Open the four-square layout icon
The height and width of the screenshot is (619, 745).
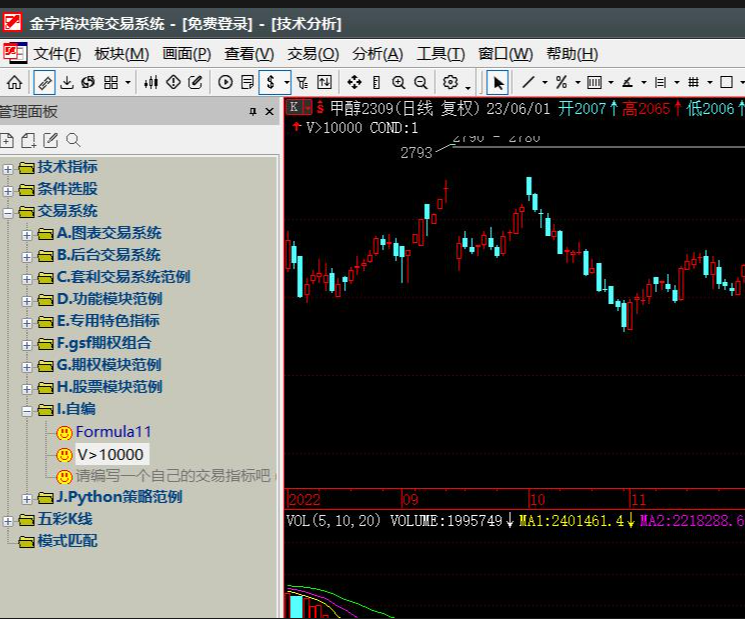click(111, 83)
